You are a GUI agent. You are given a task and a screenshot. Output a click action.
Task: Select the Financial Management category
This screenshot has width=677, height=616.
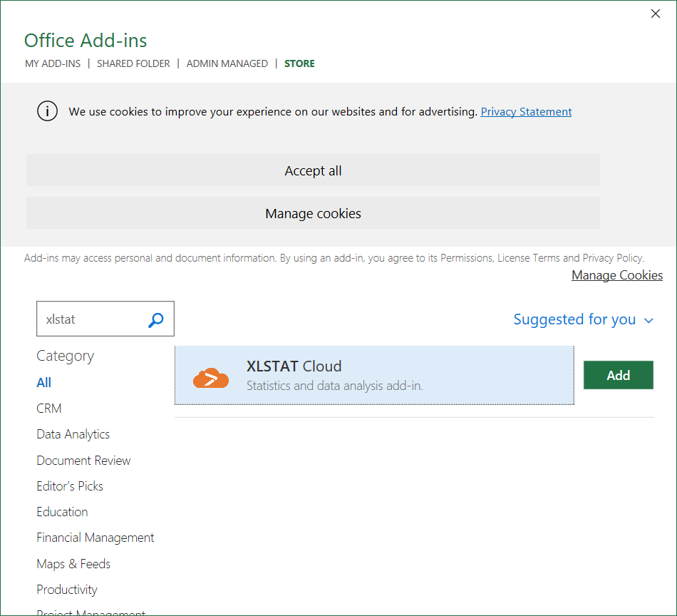[95, 538]
